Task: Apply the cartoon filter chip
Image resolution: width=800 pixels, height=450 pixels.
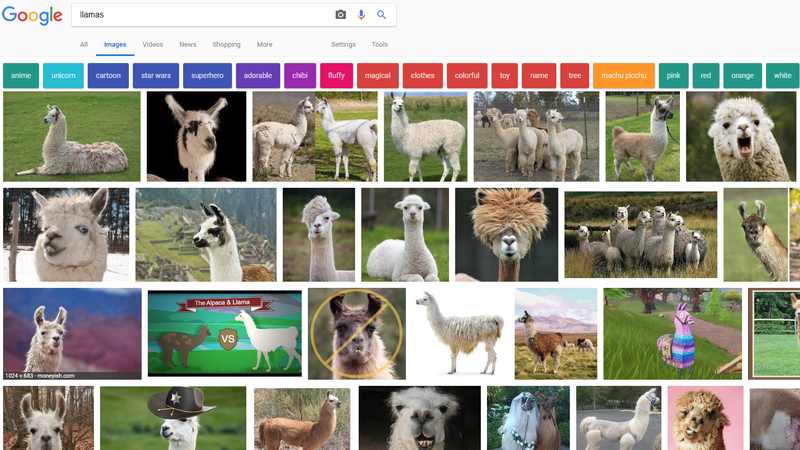Action: (108, 76)
